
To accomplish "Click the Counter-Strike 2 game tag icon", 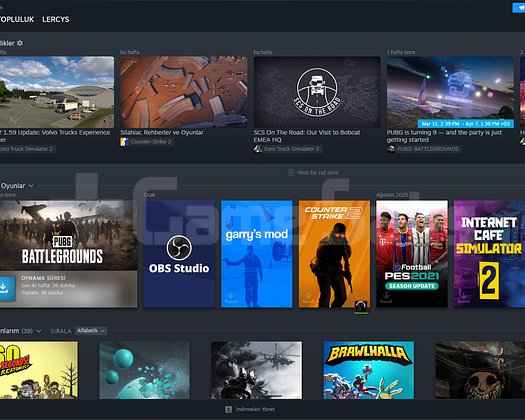I will tap(124, 142).
